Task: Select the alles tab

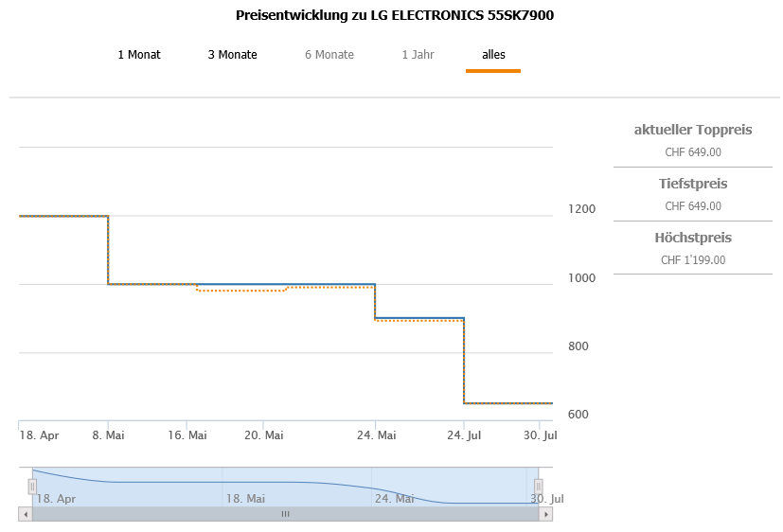Action: 493,55
